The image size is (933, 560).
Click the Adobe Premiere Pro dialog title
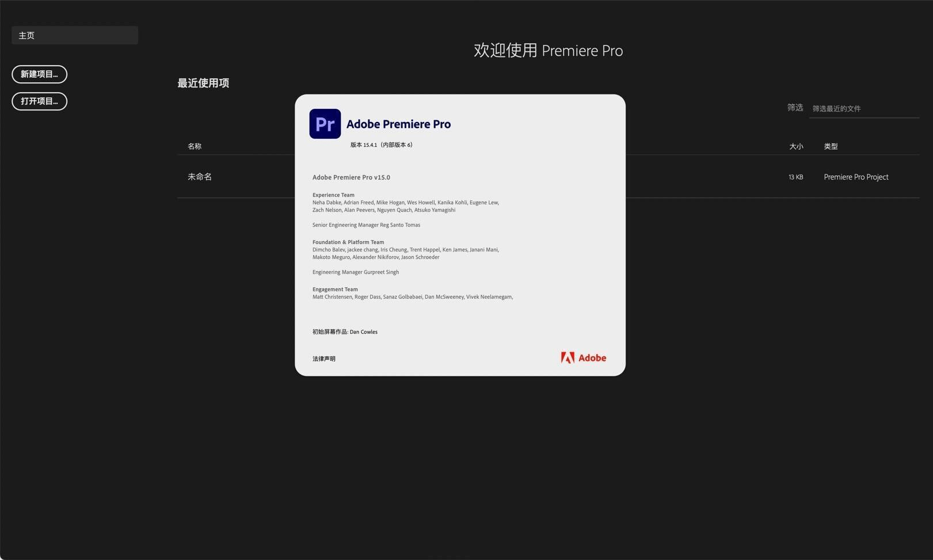(x=398, y=124)
